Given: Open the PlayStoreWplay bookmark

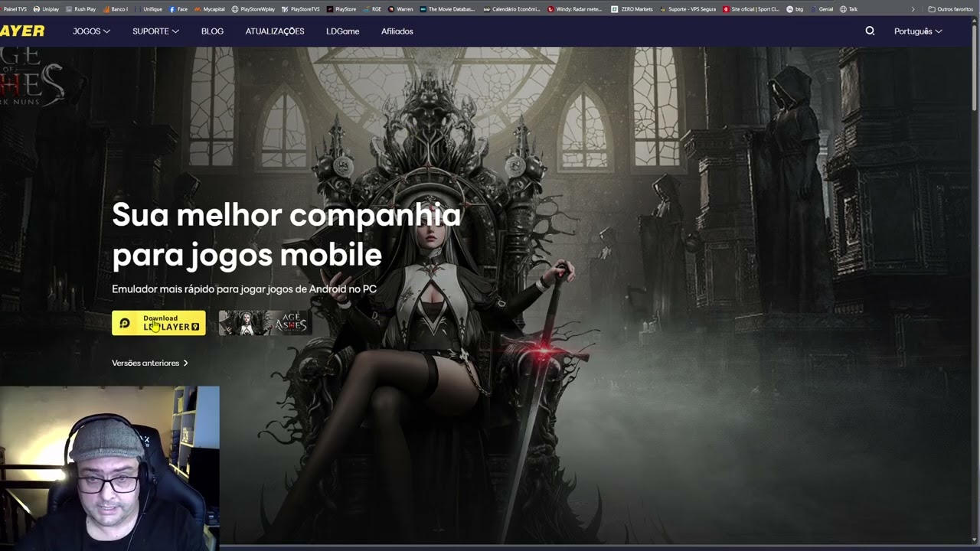Looking at the screenshot, I should tap(253, 9).
